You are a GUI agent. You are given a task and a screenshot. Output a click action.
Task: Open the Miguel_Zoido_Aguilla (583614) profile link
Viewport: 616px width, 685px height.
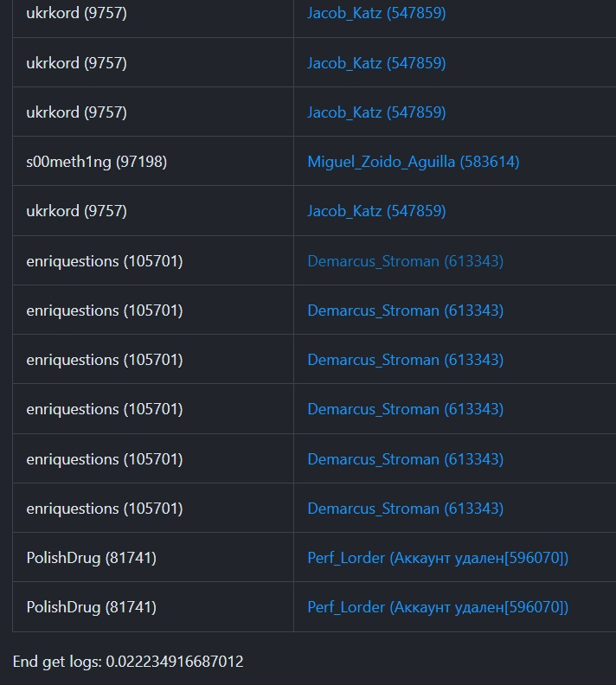(x=413, y=162)
